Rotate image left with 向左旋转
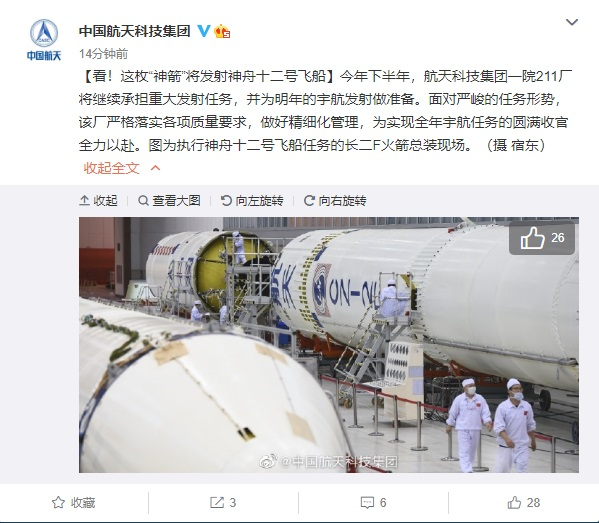The image size is (599, 523). [252, 201]
